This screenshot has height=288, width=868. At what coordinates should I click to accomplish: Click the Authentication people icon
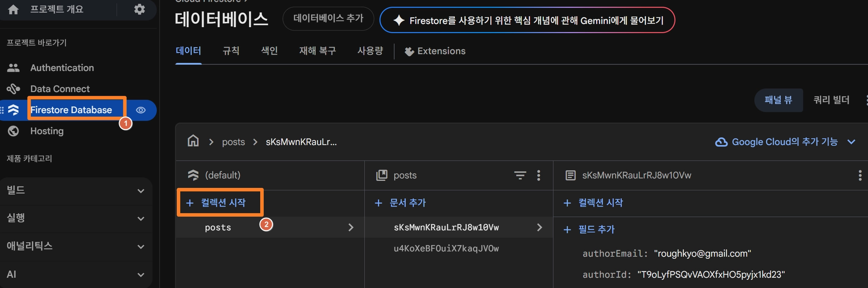pyautogui.click(x=14, y=68)
